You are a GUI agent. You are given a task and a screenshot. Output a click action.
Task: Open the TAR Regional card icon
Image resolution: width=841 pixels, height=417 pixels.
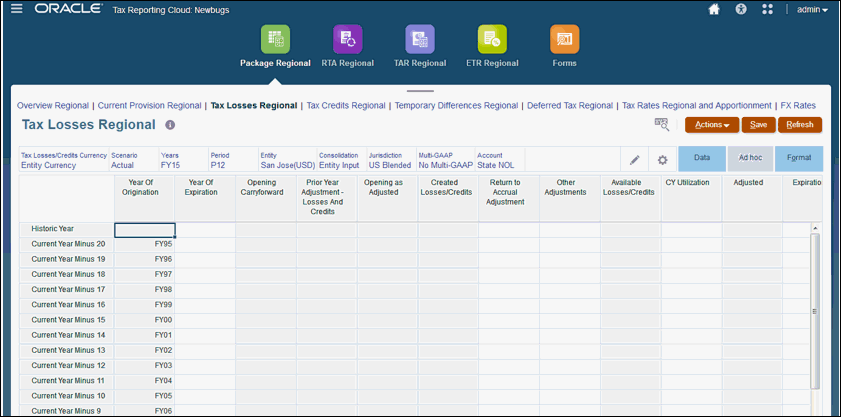[x=420, y=39]
